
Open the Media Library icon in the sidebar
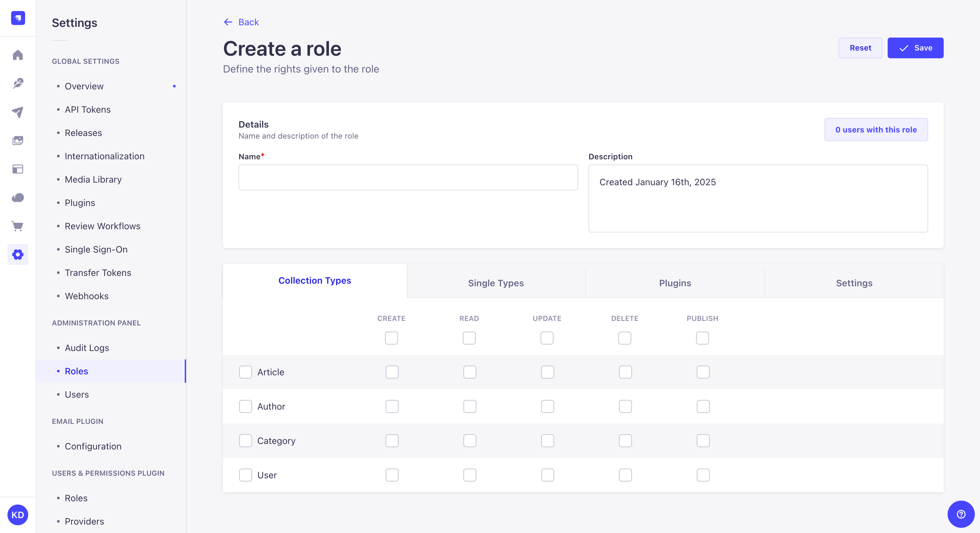pyautogui.click(x=18, y=140)
